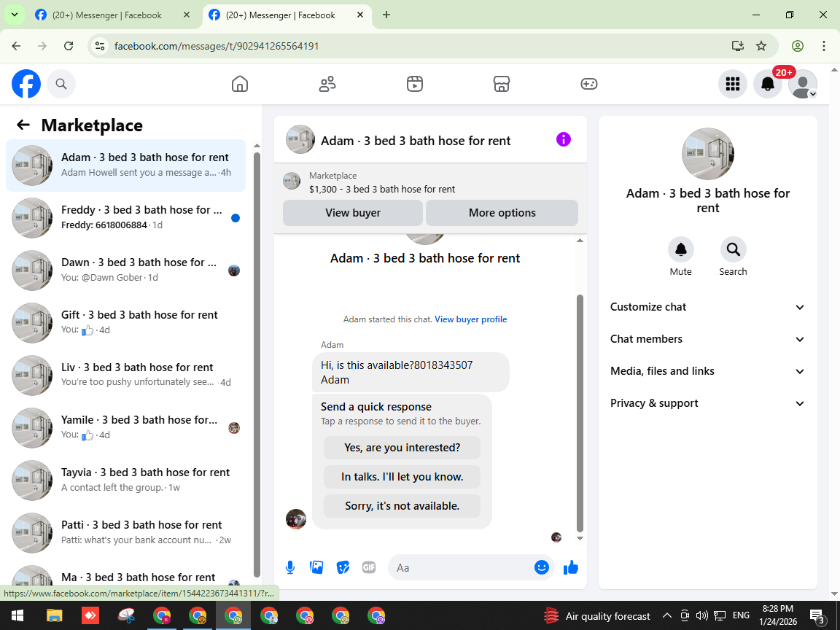Open the Yamile conversation in the list
This screenshot has width=840, height=630.
(x=126, y=427)
